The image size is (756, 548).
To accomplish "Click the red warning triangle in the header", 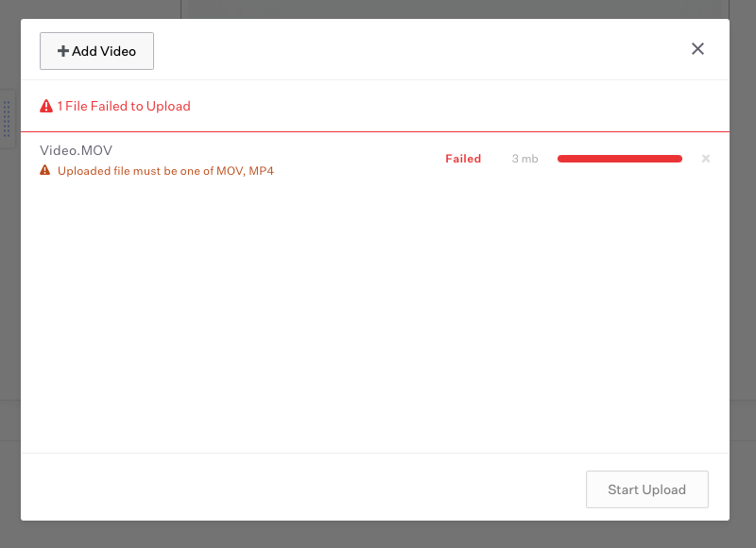I will click(x=46, y=106).
